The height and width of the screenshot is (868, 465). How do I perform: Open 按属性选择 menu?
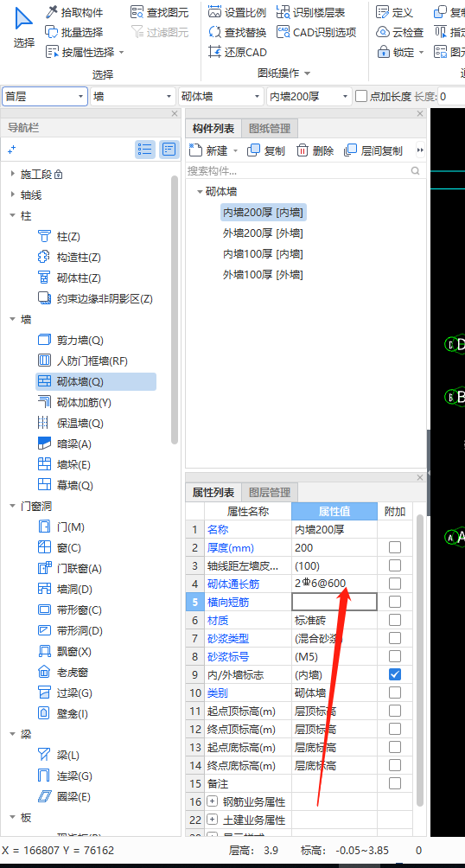click(x=85, y=53)
